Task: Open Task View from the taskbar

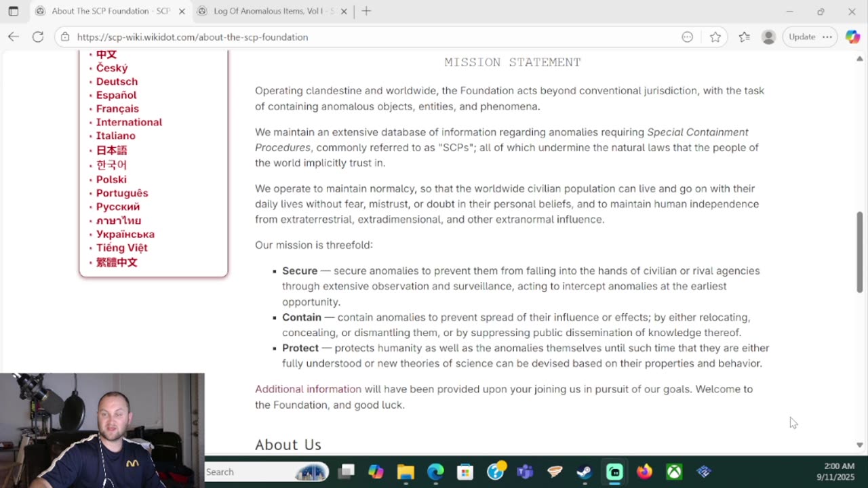Action: (347, 472)
